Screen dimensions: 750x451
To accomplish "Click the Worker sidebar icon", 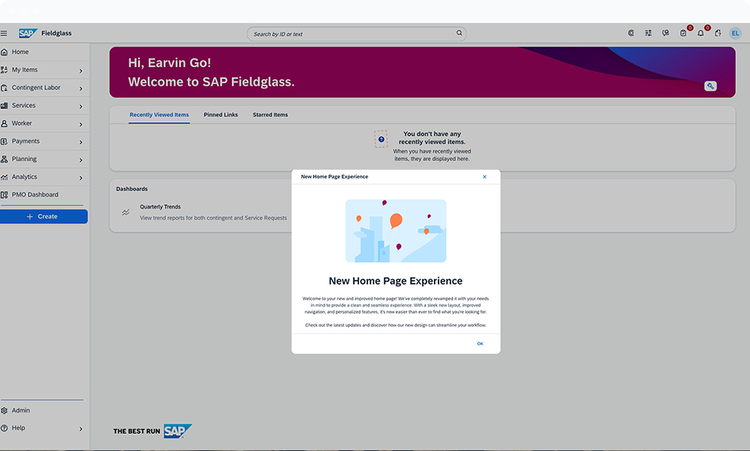I will 4,123.
